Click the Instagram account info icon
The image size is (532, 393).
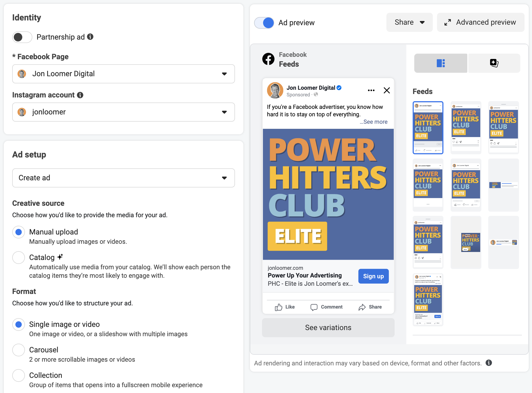click(80, 95)
